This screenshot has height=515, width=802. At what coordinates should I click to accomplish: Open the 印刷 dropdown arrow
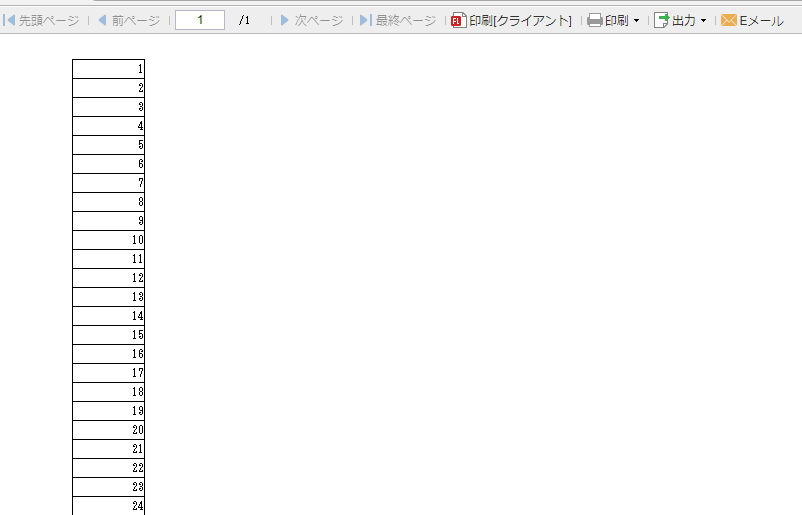pyautogui.click(x=636, y=21)
